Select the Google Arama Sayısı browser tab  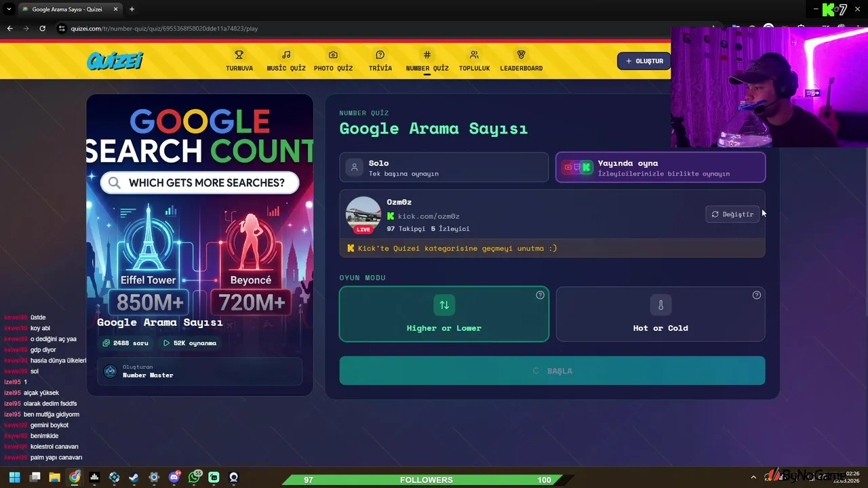pos(70,9)
